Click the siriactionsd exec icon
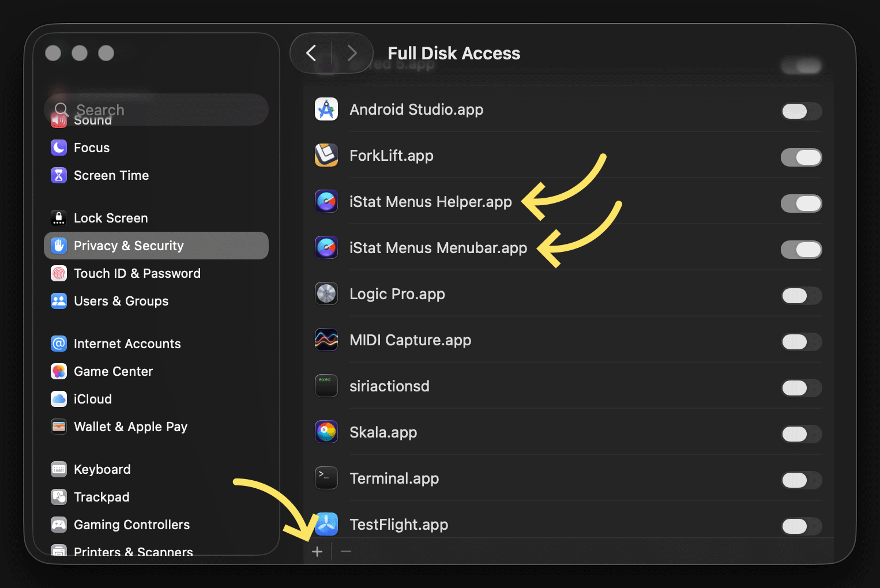Viewport: 880px width, 588px height. pos(326,386)
